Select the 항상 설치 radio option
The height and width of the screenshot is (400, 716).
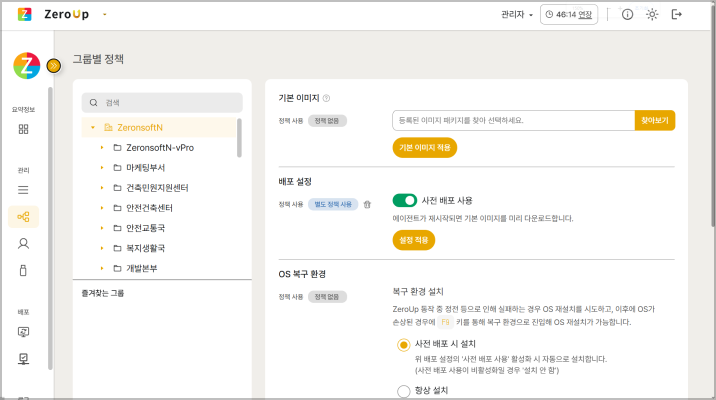click(x=404, y=391)
